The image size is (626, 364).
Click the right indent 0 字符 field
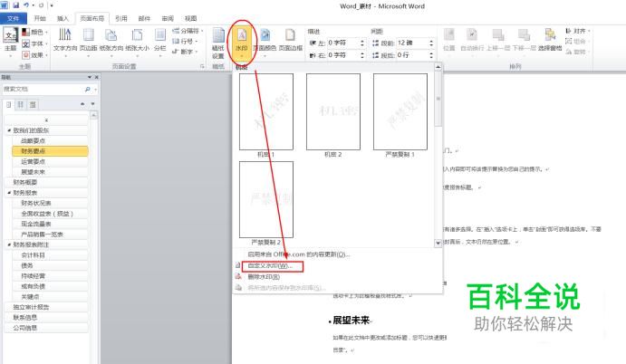tap(343, 55)
